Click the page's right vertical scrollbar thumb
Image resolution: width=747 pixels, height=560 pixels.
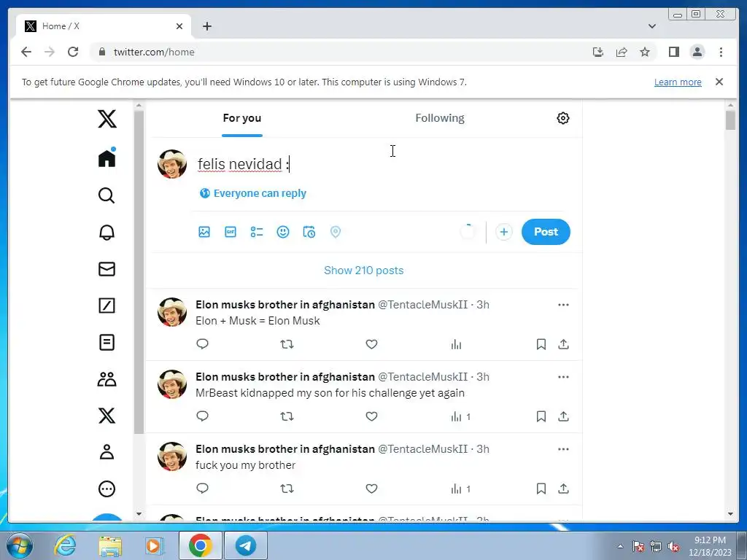click(x=730, y=120)
